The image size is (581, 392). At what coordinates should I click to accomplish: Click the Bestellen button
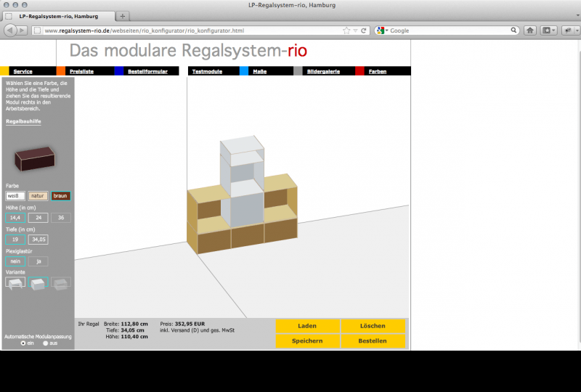[x=373, y=341]
